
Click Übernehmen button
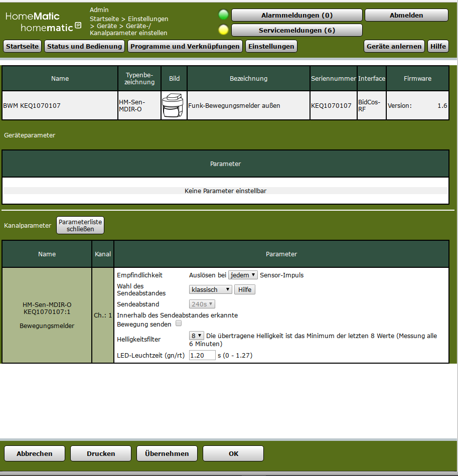point(167,453)
